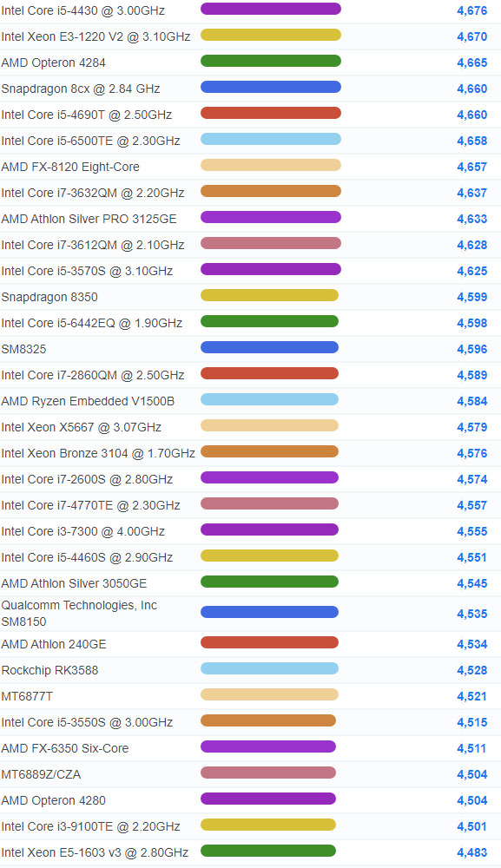This screenshot has height=868, width=501.
Task: Click the 4,555 score value
Action: pyautogui.click(x=472, y=531)
